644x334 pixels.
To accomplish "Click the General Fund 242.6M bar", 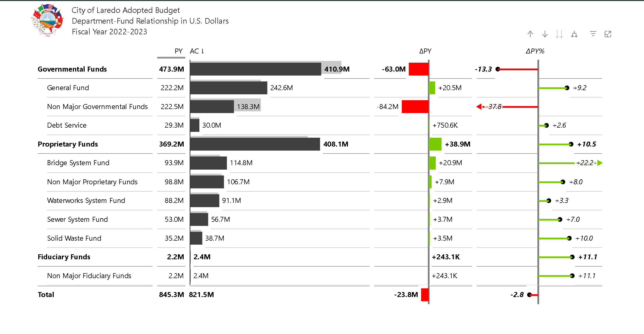I will click(x=228, y=88).
